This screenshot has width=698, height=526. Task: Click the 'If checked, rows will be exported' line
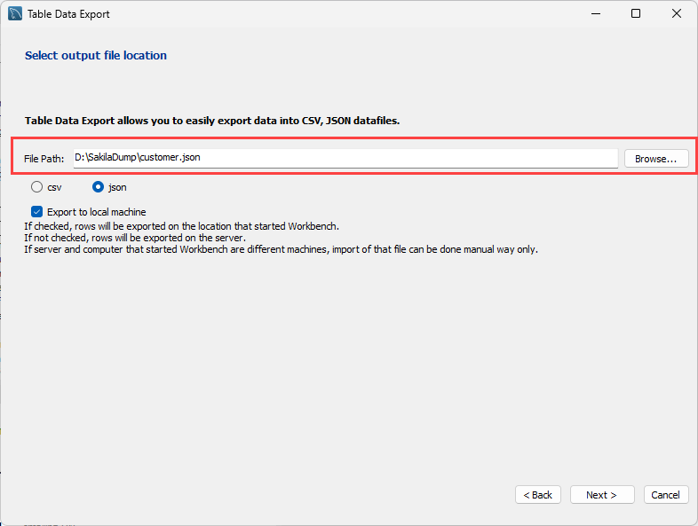point(181,226)
